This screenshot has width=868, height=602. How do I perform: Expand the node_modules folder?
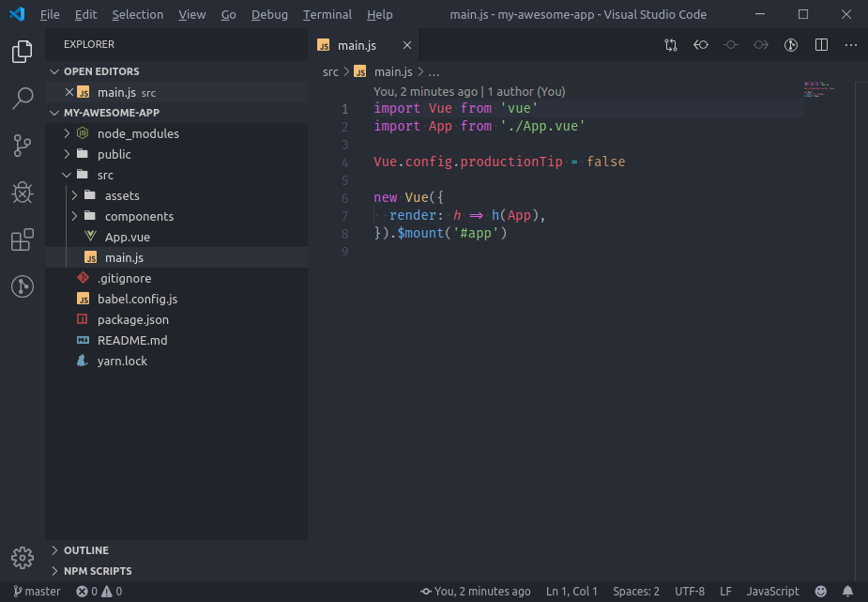tap(176, 133)
